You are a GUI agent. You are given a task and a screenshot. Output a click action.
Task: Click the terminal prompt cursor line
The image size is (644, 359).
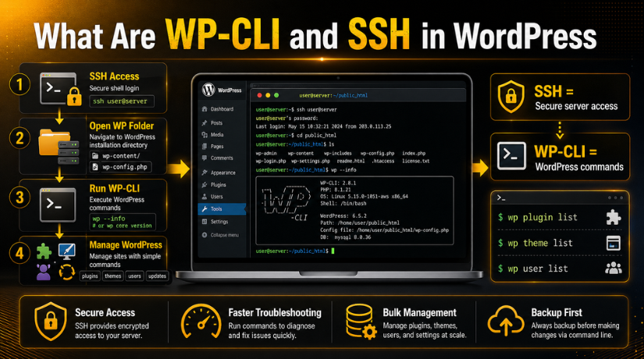tap(295, 251)
